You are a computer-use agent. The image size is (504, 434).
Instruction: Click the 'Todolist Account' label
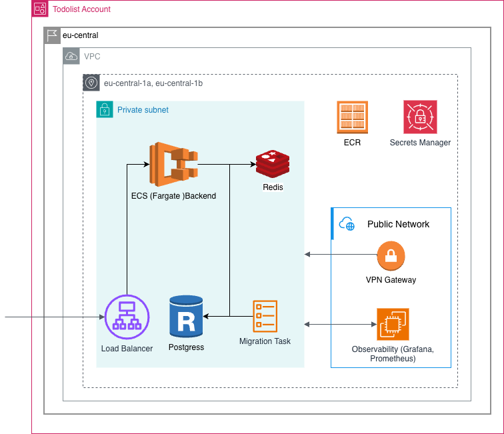pyautogui.click(x=81, y=9)
